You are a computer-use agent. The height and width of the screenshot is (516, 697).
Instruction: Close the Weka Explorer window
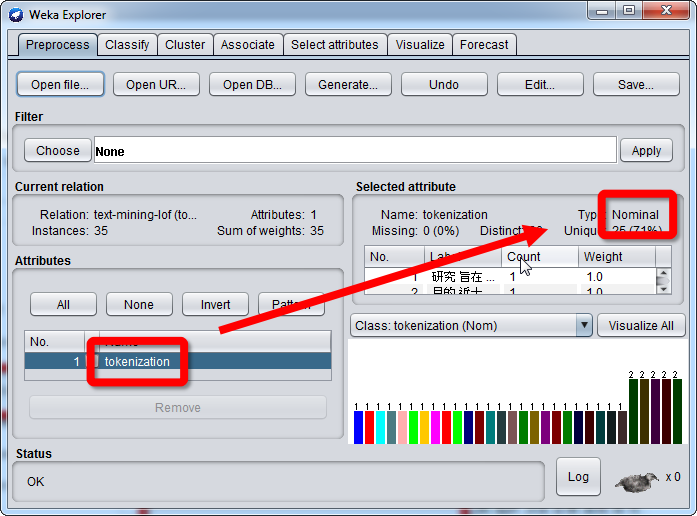tap(666, 11)
